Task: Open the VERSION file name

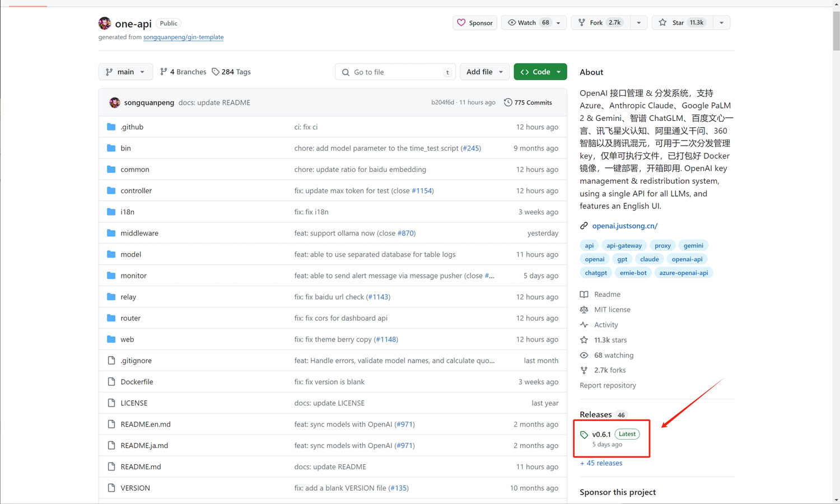Action: [x=135, y=488]
